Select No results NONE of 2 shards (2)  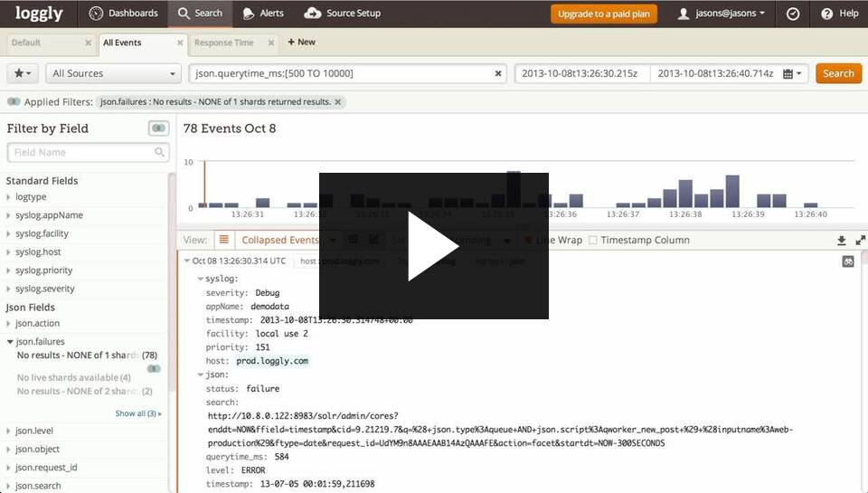click(84, 391)
